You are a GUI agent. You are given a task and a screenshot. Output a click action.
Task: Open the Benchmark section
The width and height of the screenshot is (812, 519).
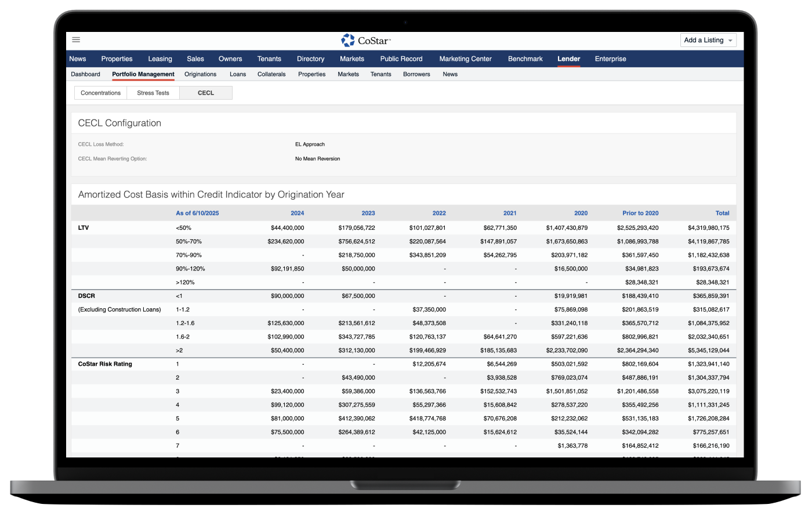525,59
